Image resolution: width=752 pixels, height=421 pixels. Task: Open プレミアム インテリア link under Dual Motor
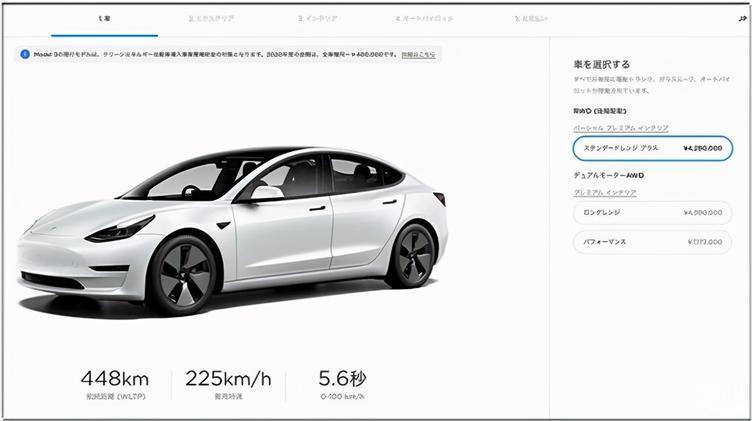pyautogui.click(x=605, y=192)
